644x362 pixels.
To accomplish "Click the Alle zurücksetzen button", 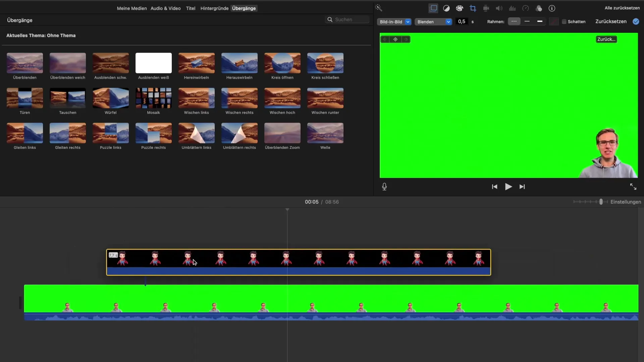I will tap(622, 8).
